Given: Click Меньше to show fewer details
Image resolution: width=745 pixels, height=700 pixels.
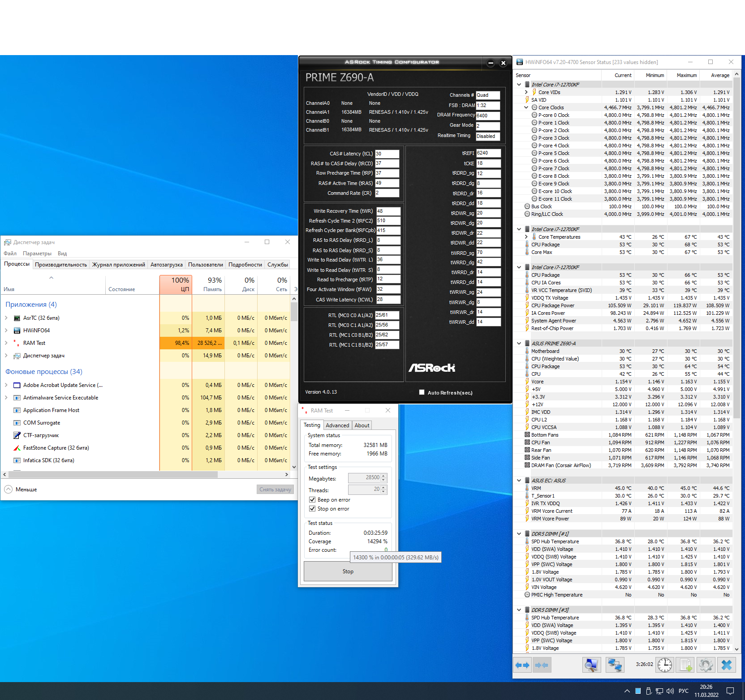Looking at the screenshot, I should point(21,490).
